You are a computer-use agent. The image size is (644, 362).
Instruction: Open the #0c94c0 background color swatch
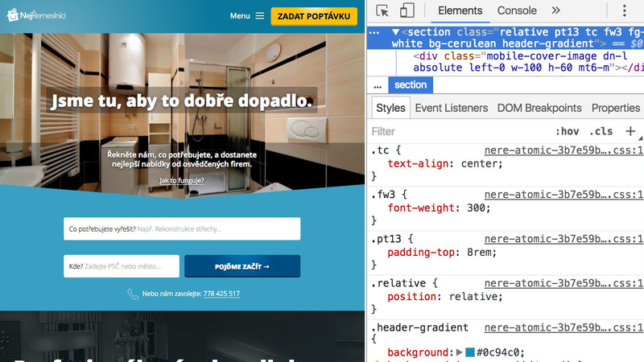coord(470,352)
